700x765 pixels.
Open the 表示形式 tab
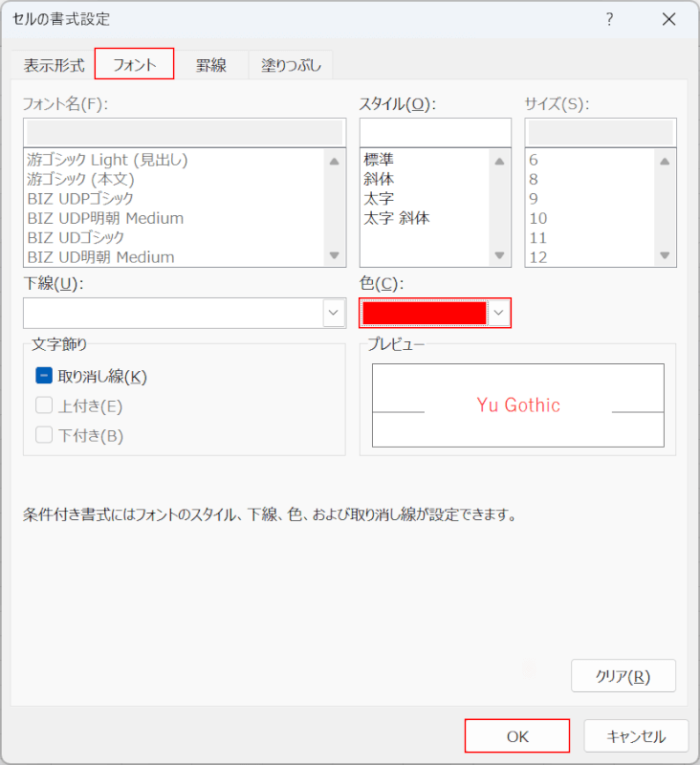(54, 65)
